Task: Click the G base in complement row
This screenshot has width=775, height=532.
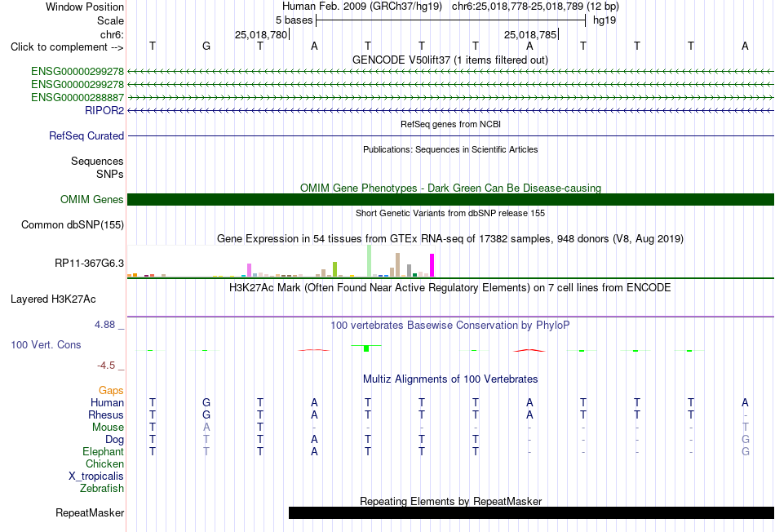Action: tap(206, 46)
